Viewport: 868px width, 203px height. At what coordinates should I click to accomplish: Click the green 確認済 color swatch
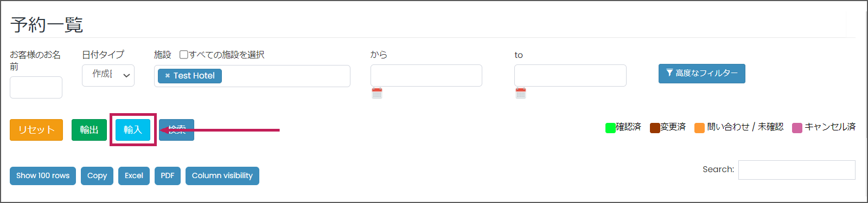(x=610, y=128)
